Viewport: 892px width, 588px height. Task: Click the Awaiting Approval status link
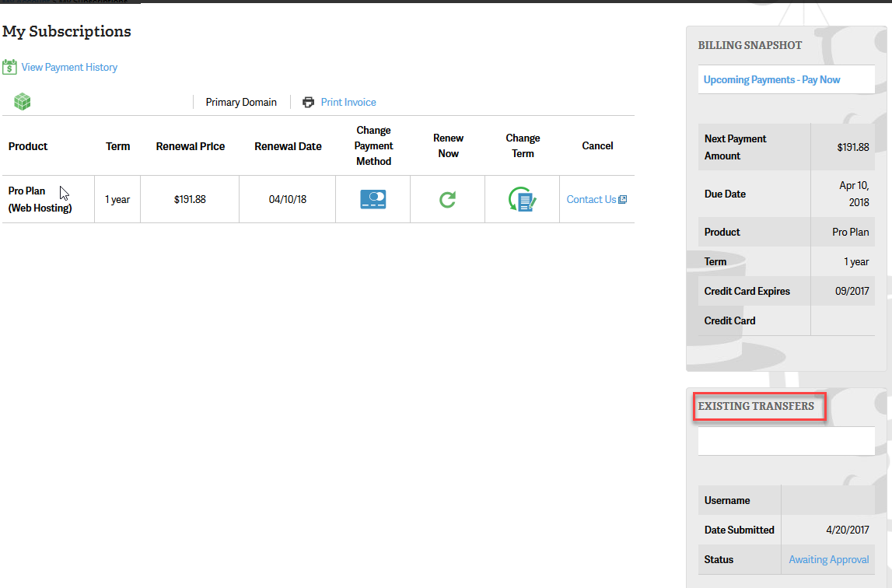828,559
